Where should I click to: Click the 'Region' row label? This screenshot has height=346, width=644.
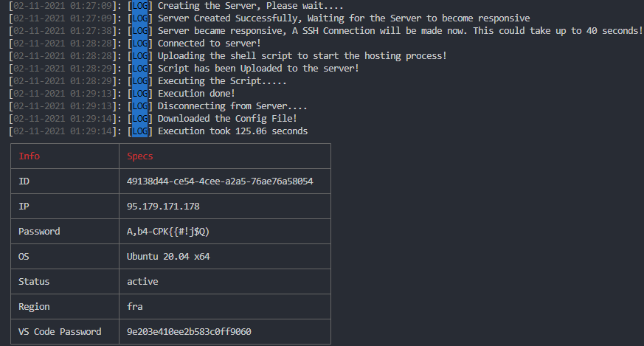34,307
